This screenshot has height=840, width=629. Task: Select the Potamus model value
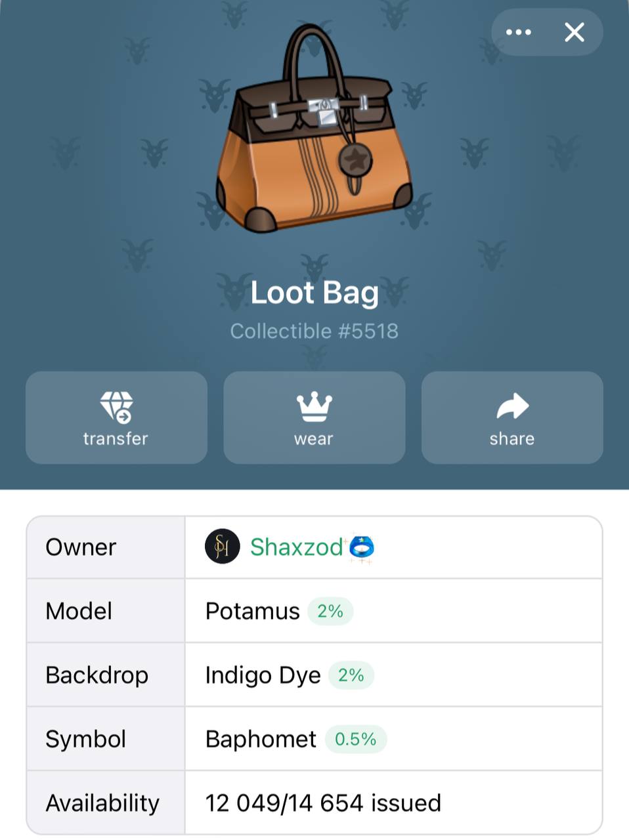(x=252, y=611)
